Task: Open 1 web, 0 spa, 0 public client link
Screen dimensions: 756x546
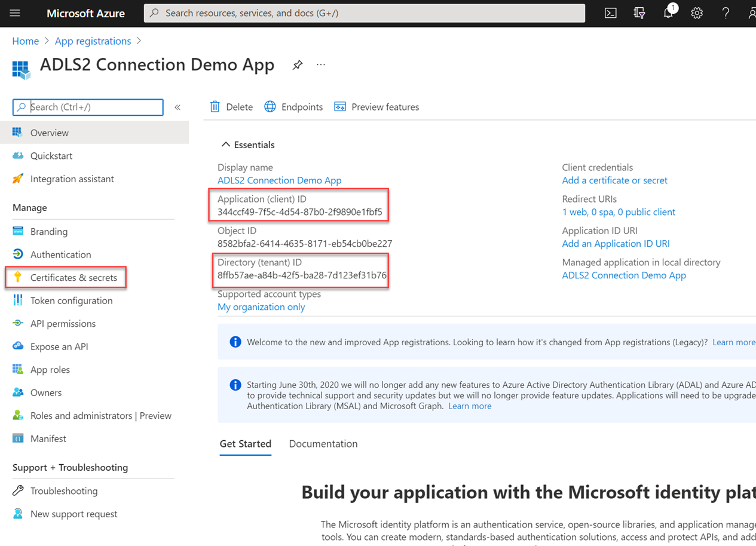Action: coord(619,212)
